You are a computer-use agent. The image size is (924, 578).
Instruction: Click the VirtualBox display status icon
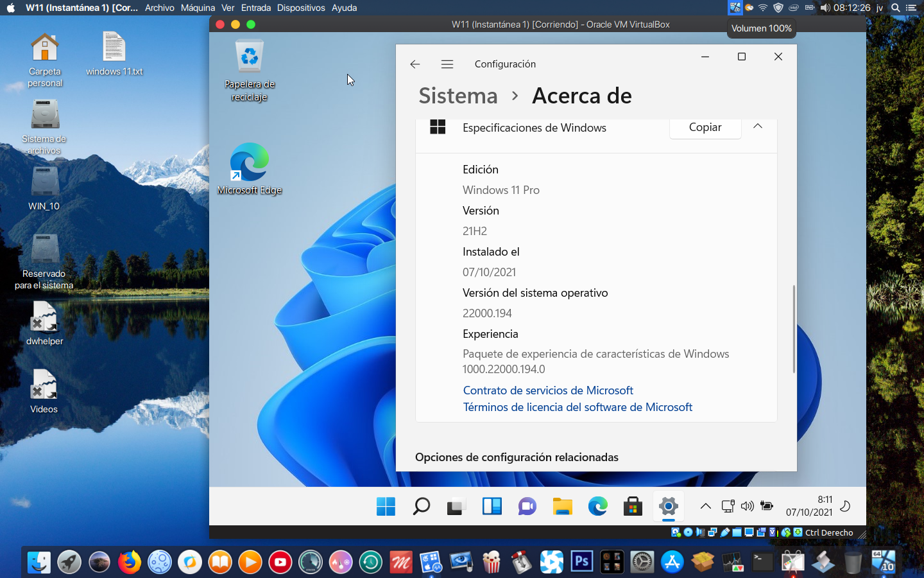coord(749,532)
